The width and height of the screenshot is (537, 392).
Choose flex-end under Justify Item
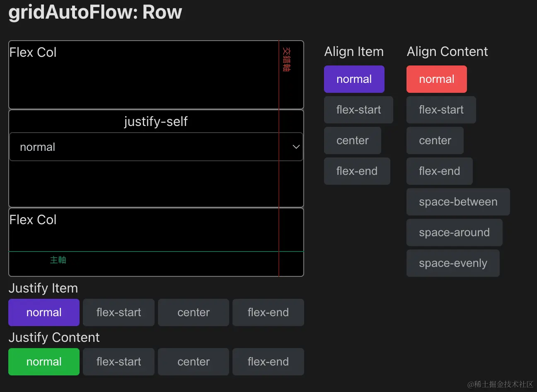pos(268,312)
